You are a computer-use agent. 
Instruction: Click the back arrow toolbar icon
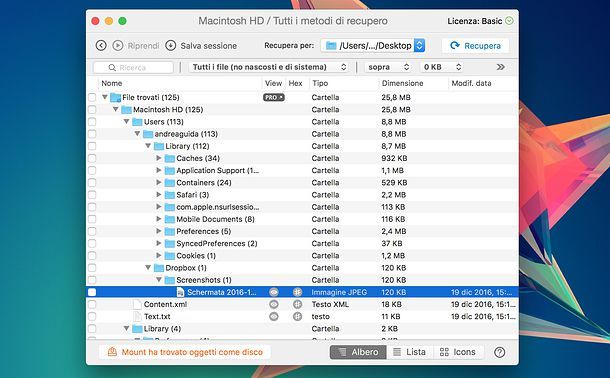pos(101,46)
